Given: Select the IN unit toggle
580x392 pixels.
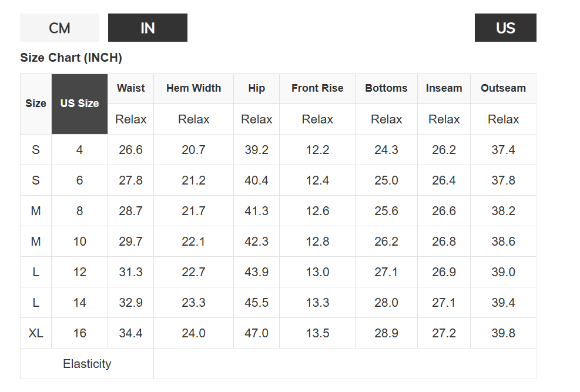Looking at the screenshot, I should click(x=147, y=28).
